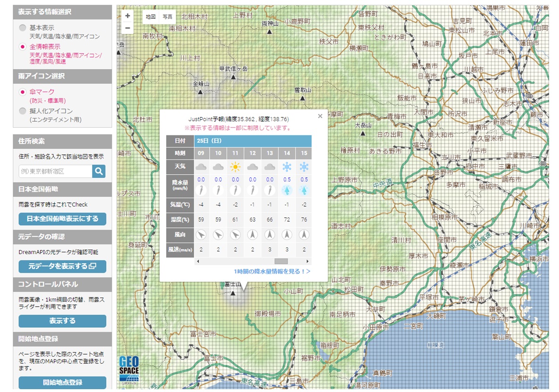Image resolution: width=559 pixels, height=392 pixels.
Task: Click the wind direction arrow for 10
Action: click(x=218, y=234)
